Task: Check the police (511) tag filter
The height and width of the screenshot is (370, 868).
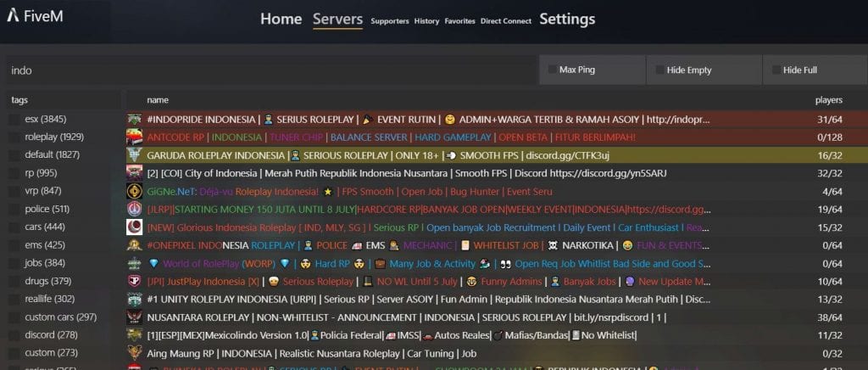Action: click(x=14, y=210)
